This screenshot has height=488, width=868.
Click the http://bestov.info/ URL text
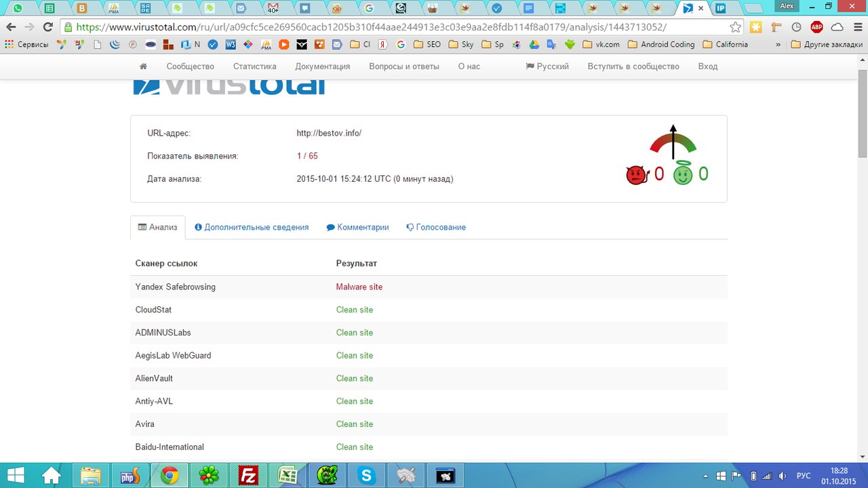[329, 133]
